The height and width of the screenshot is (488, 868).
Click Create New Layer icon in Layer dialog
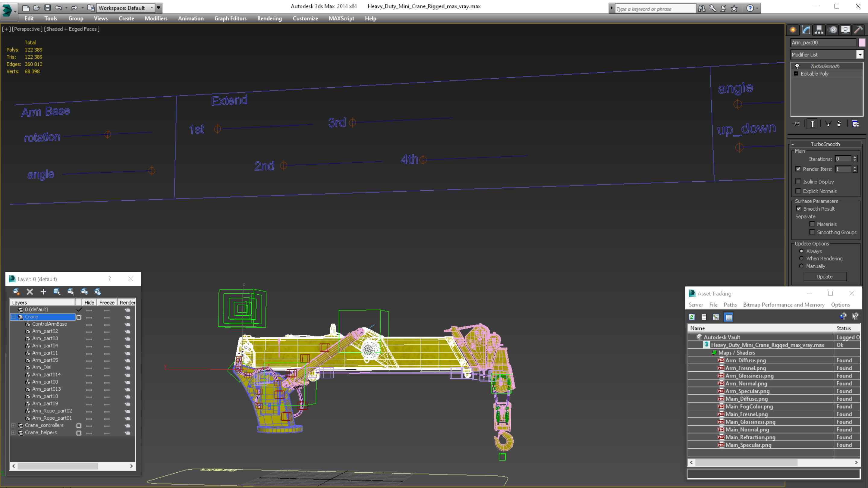(16, 292)
